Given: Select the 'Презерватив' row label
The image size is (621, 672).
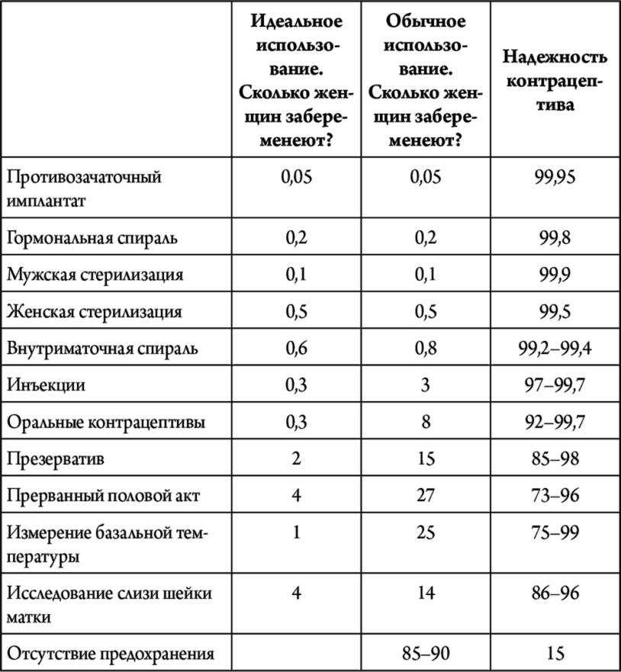Looking at the screenshot, I should pos(56,459).
